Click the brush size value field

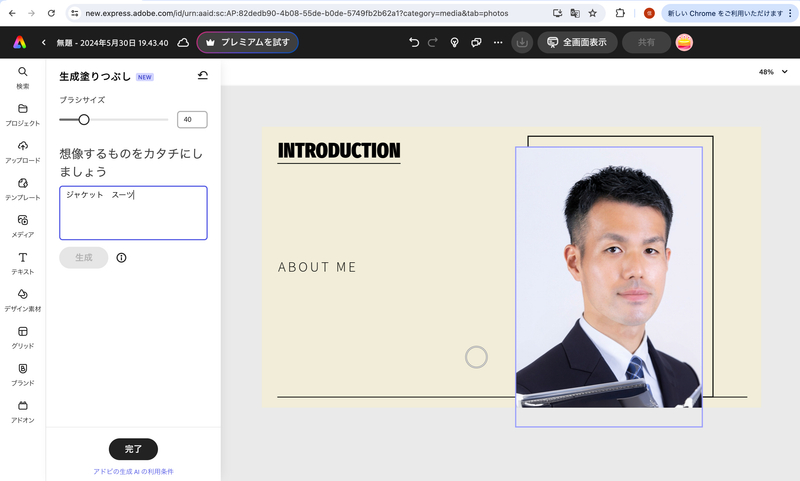(x=192, y=119)
